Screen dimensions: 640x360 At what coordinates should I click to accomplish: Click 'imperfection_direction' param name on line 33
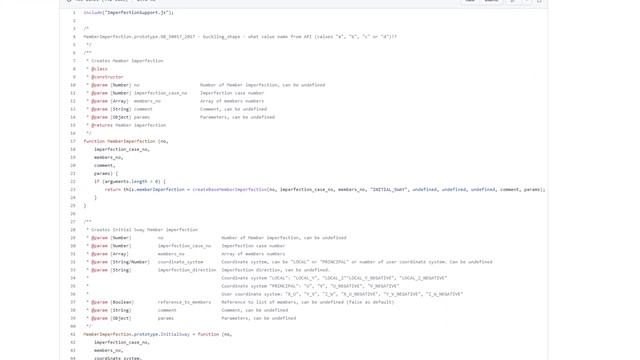187,270
